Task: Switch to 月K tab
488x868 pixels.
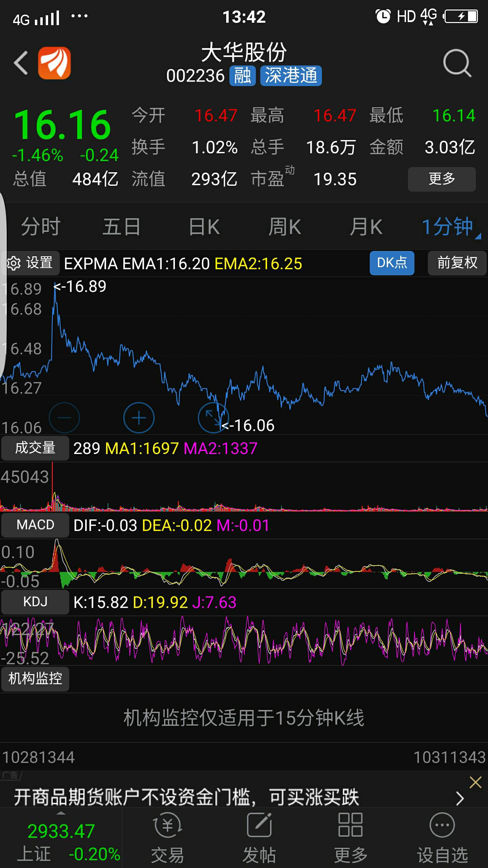Action: [366, 226]
